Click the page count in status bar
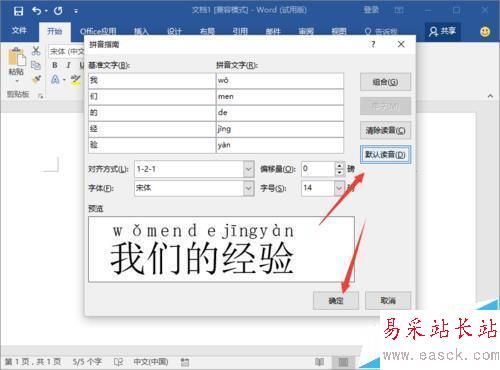This screenshot has width=500, height=370. 33,362
